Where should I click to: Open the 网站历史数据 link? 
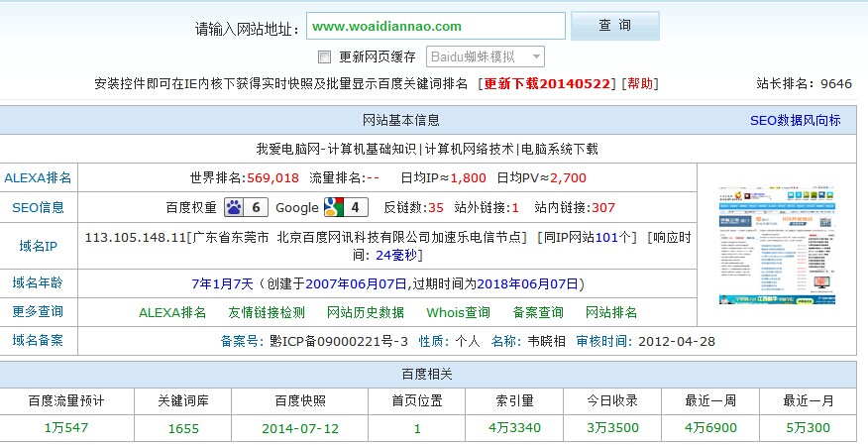[x=366, y=313]
